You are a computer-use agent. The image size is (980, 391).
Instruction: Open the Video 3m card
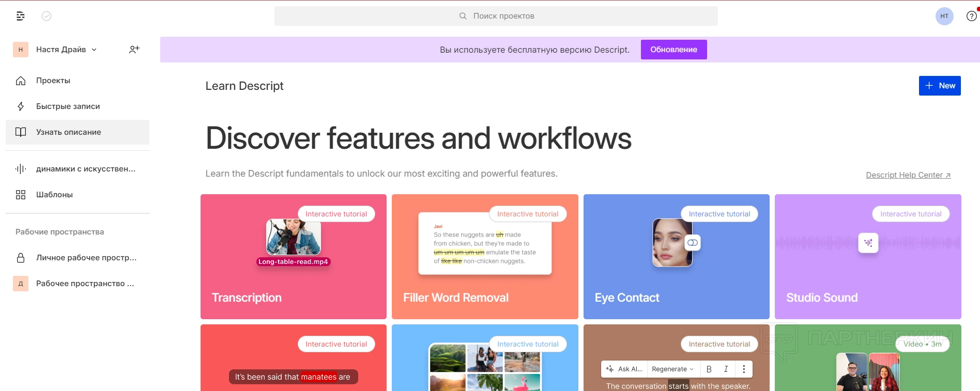coord(868,357)
